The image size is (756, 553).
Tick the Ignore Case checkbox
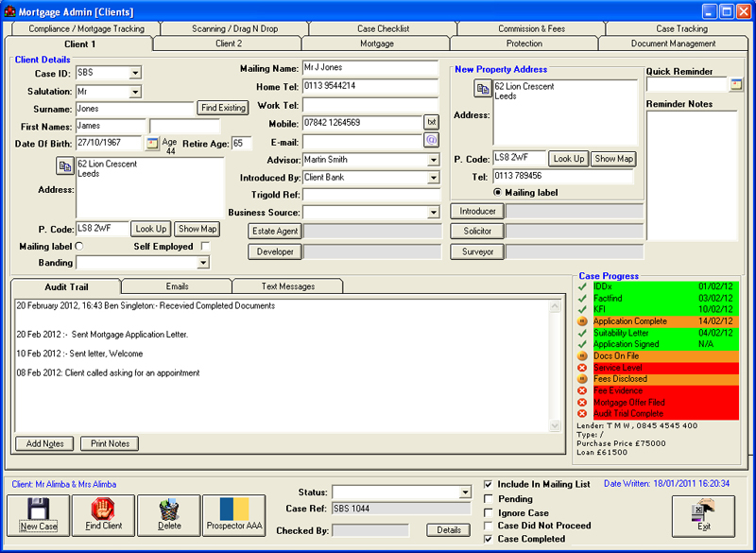[x=489, y=512]
